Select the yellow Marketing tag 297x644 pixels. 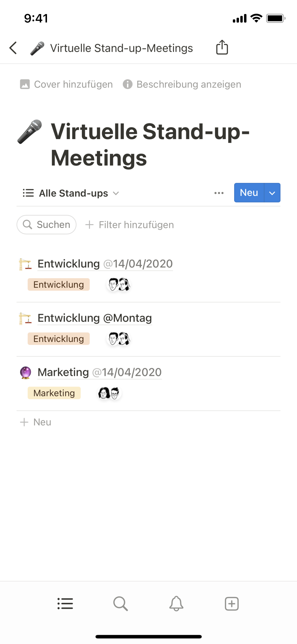coord(54,393)
